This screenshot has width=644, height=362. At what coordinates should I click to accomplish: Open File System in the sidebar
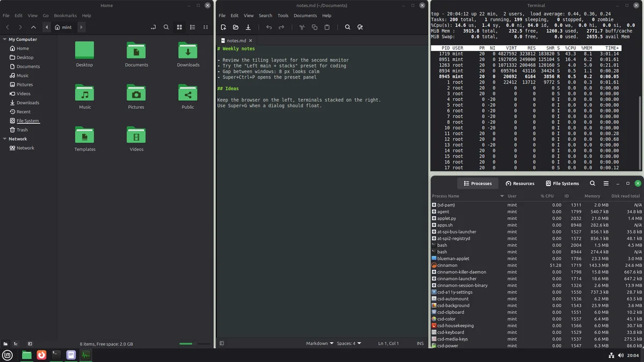click(27, 121)
